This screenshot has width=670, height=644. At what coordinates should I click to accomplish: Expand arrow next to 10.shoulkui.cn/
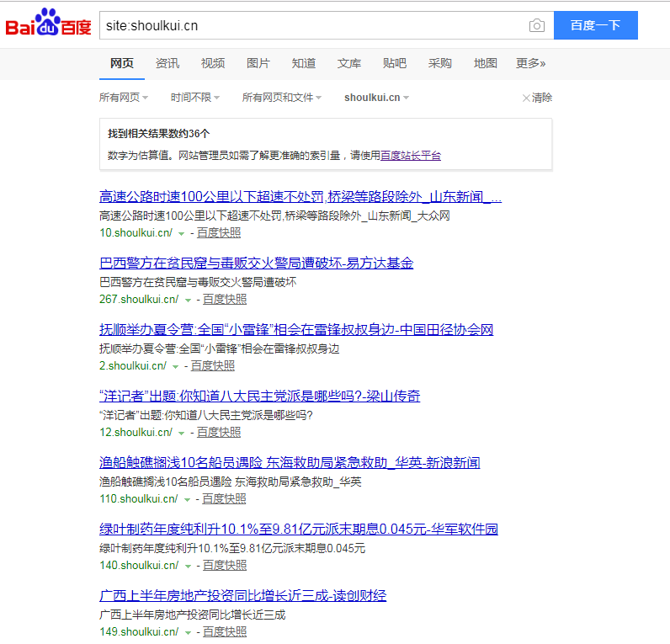pyautogui.click(x=181, y=234)
